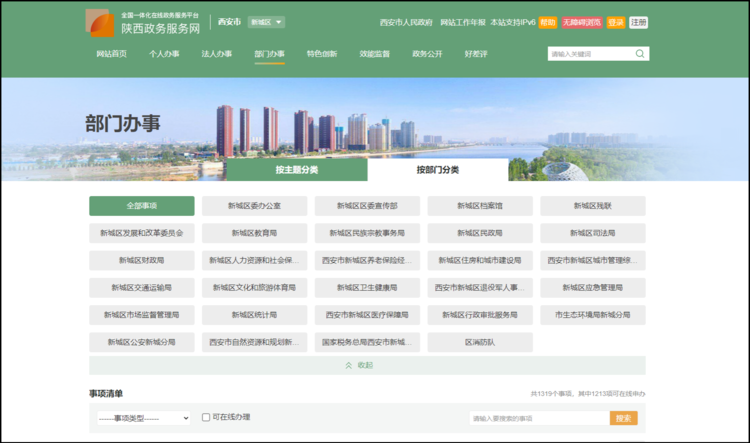Switch to the 按主题分类 tab
Image resolution: width=750 pixels, height=443 pixels.
[297, 170]
